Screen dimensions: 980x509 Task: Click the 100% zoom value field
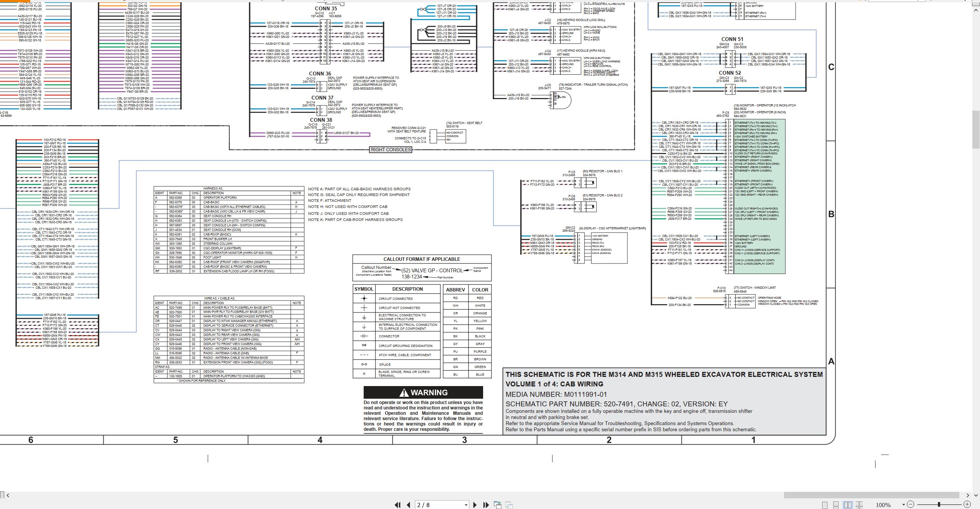click(883, 505)
